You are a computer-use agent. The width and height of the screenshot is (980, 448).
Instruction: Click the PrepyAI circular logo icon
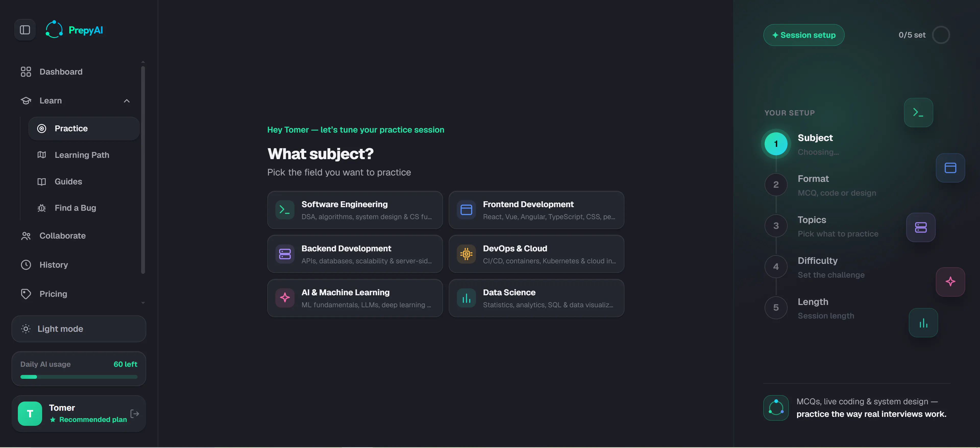[54, 30]
